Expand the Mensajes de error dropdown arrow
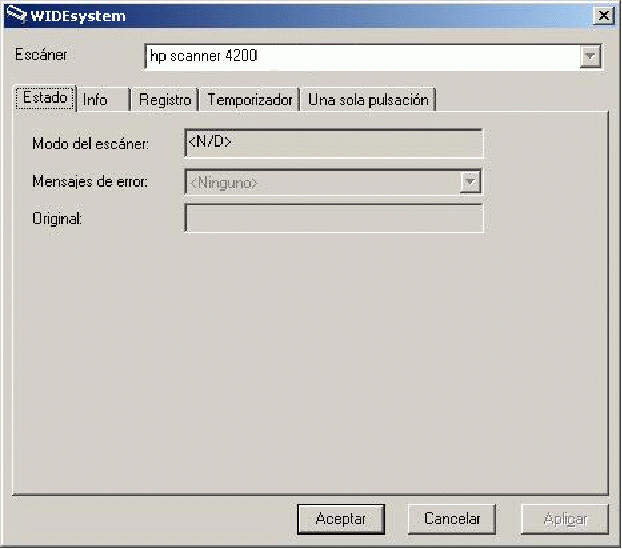622x549 pixels. pos(470,182)
